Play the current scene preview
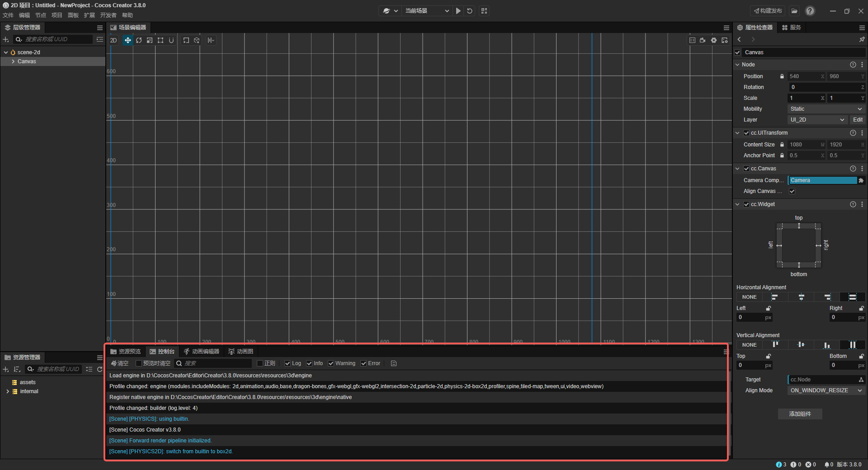The width and height of the screenshot is (868, 470). tap(458, 11)
